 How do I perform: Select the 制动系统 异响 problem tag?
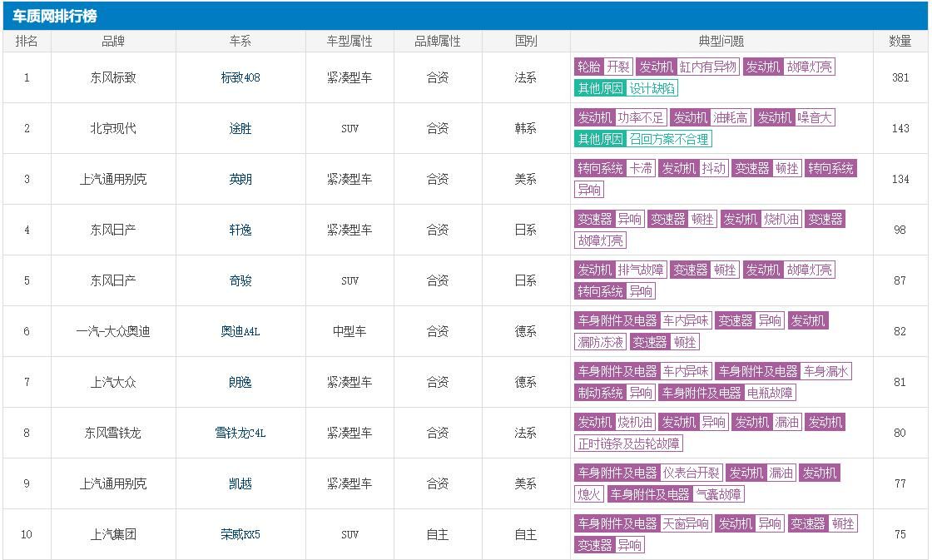point(615,393)
